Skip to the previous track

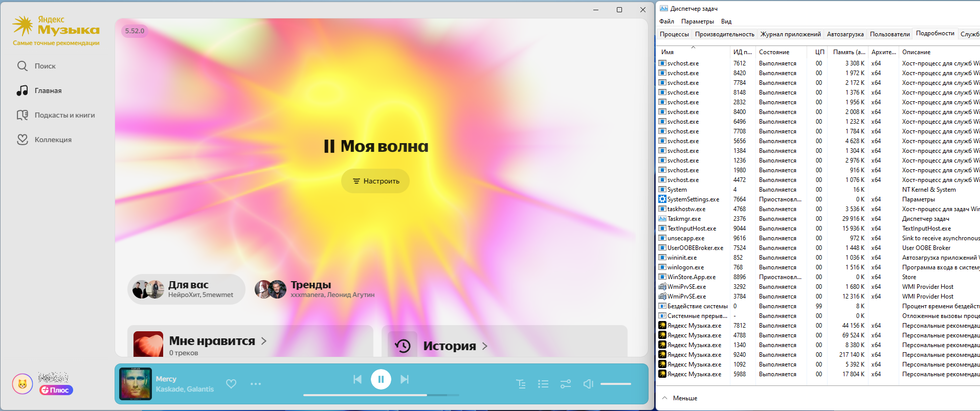pyautogui.click(x=358, y=379)
